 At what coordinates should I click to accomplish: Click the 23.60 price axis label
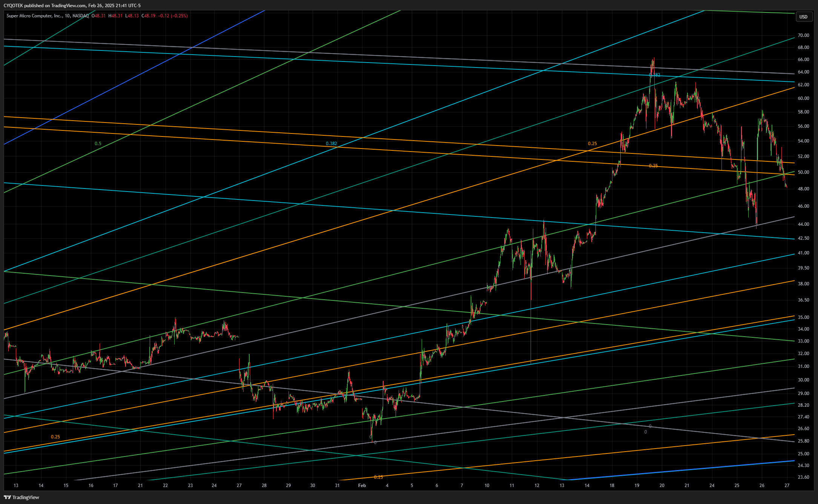803,477
